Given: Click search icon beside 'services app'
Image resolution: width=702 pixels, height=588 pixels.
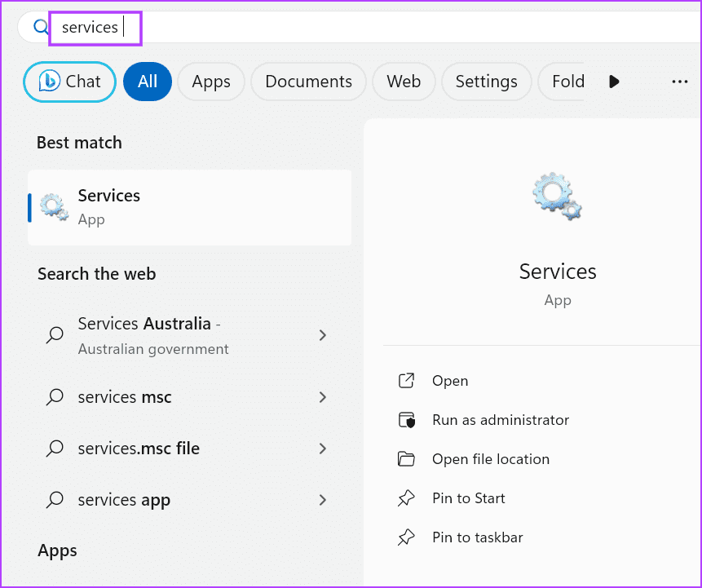Looking at the screenshot, I should coord(55,500).
